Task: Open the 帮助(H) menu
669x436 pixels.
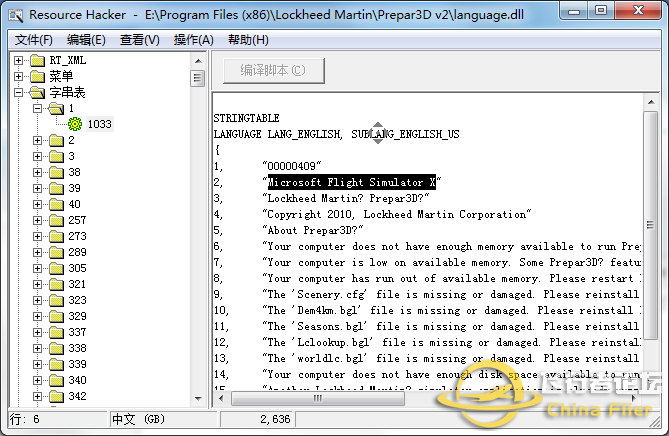Action: pos(248,40)
